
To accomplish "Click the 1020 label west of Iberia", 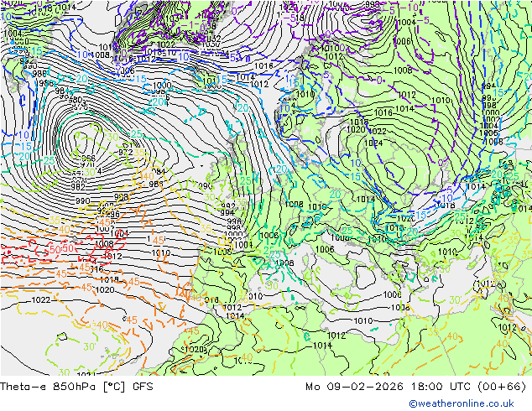I will pos(105,290).
